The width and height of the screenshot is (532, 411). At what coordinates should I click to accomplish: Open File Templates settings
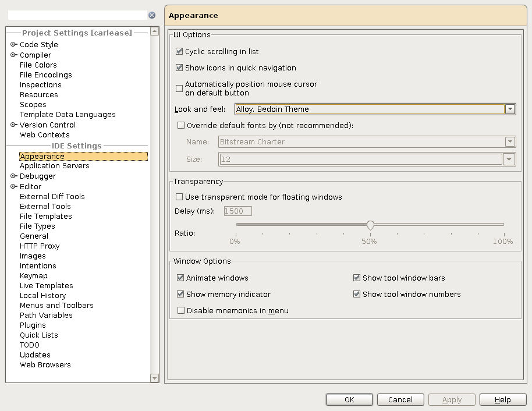[46, 216]
